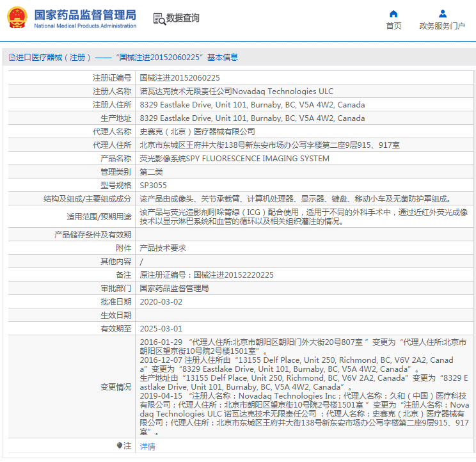This screenshot has height=462, width=476.
Task: Click the 生效日期 label
Action: [x=116, y=315]
